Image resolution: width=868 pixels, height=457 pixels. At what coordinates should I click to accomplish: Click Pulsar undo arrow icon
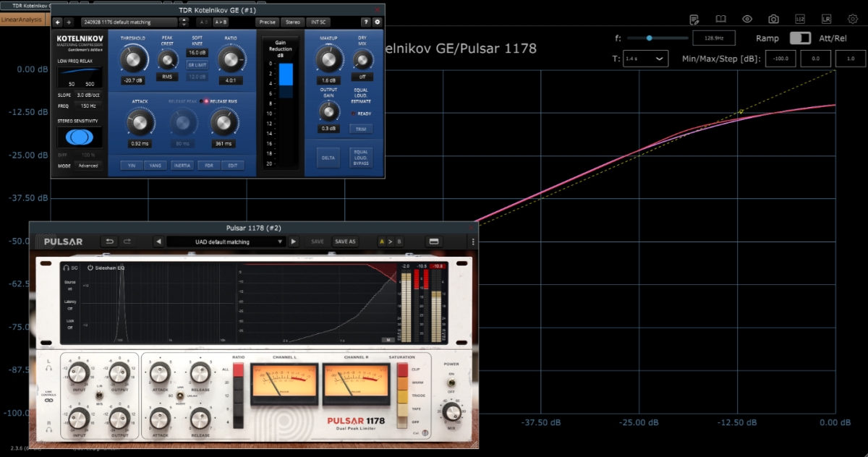click(x=109, y=242)
